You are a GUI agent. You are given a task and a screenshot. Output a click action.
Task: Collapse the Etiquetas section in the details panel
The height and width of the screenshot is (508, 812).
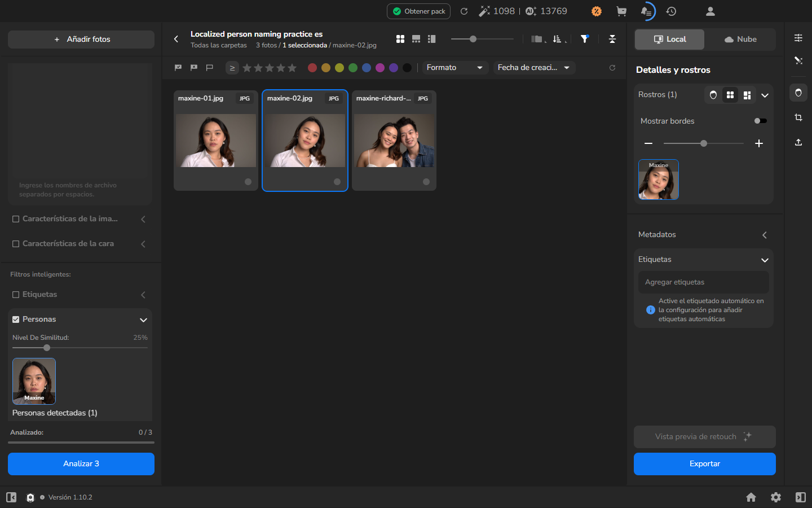(765, 260)
